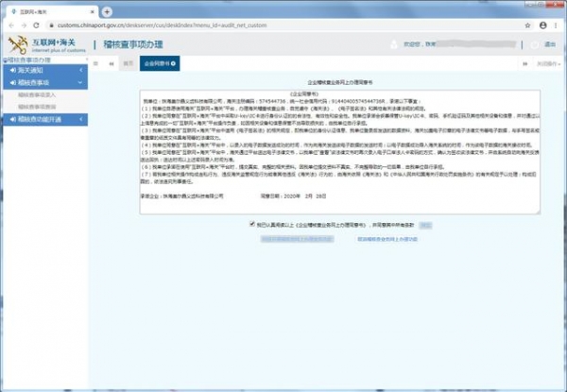Click the hamburger menu icon to collapse the sidebar
The image size is (567, 392).
pyautogui.click(x=96, y=63)
